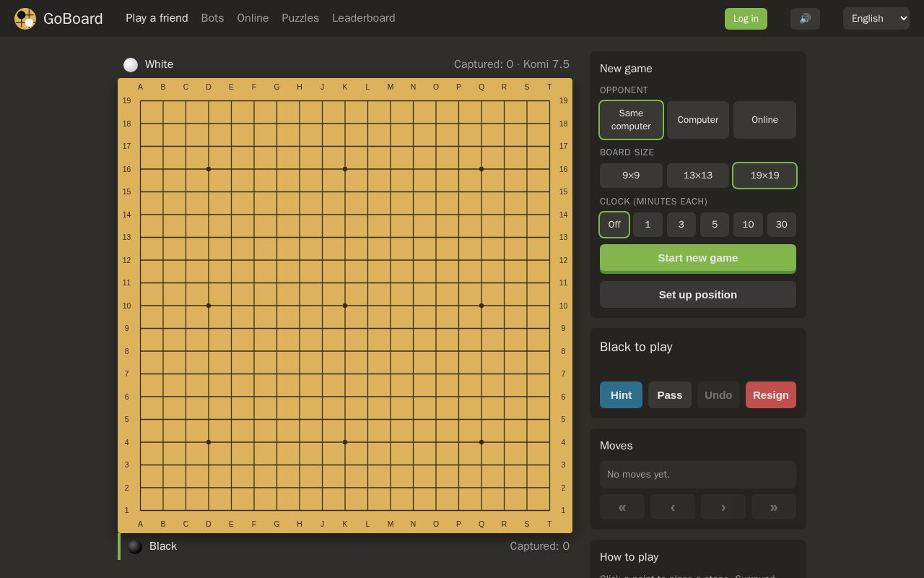Image resolution: width=924 pixels, height=578 pixels.
Task: Set clock to 1 minute
Action: (648, 225)
